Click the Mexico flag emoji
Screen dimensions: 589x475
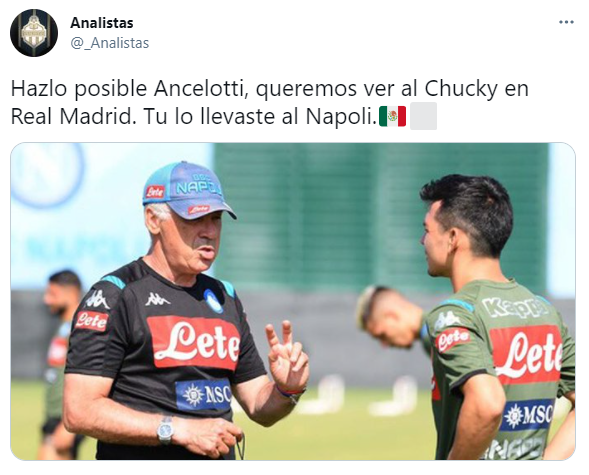(393, 116)
